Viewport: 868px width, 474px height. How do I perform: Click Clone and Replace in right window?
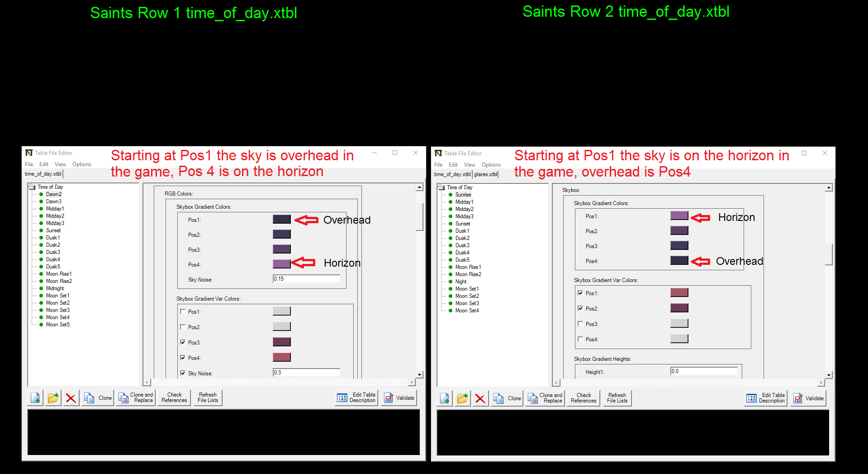pos(545,398)
